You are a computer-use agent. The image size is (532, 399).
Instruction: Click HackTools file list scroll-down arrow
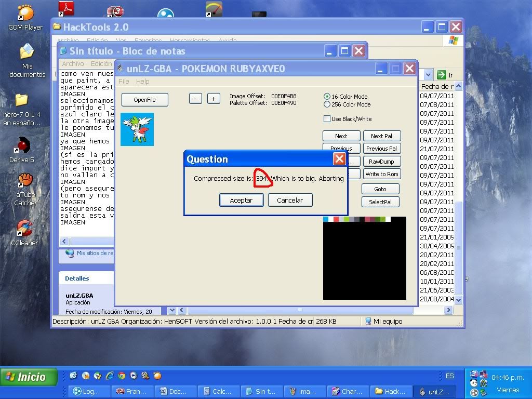click(x=458, y=300)
